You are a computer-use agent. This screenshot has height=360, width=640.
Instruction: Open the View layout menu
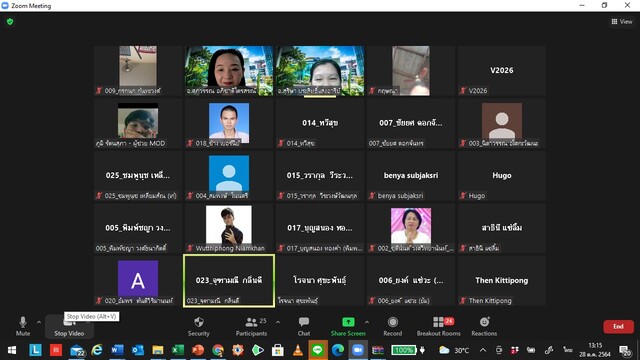pos(622,22)
